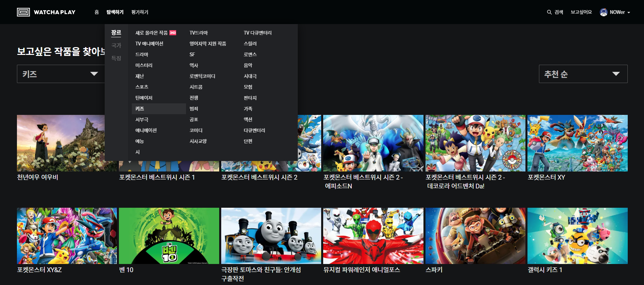This screenshot has width=644, height=285.
Task: Select 음악 genre
Action: (248, 65)
